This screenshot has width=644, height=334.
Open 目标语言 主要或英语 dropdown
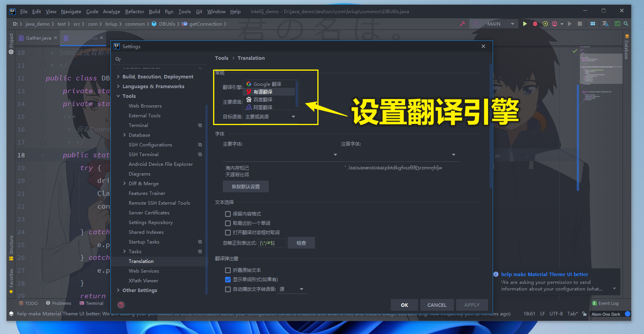271,117
